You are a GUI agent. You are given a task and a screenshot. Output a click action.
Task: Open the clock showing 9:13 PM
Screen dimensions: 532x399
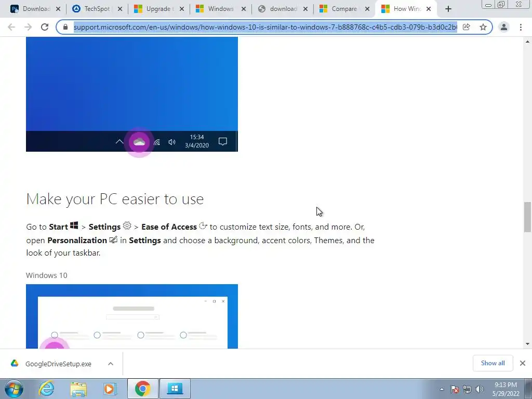point(506,389)
